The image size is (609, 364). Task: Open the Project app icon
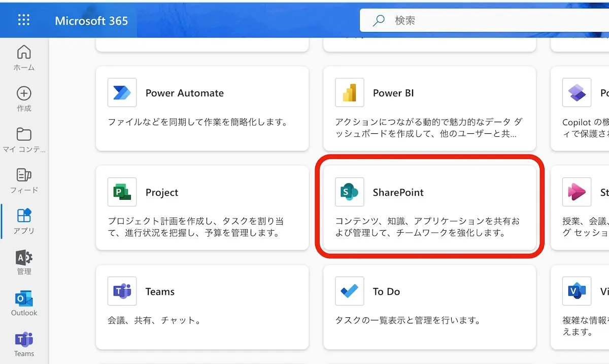coord(122,192)
